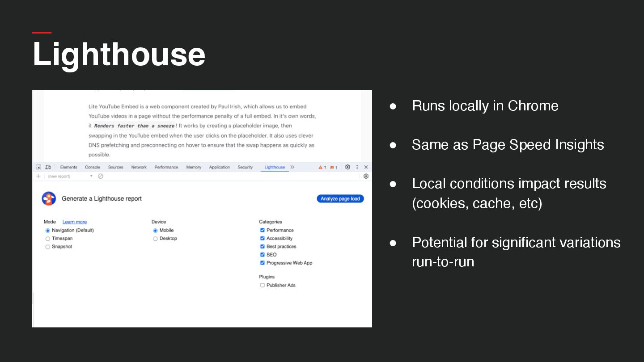Choose Mobile device option
The width and height of the screenshot is (644, 362).
pos(156,231)
